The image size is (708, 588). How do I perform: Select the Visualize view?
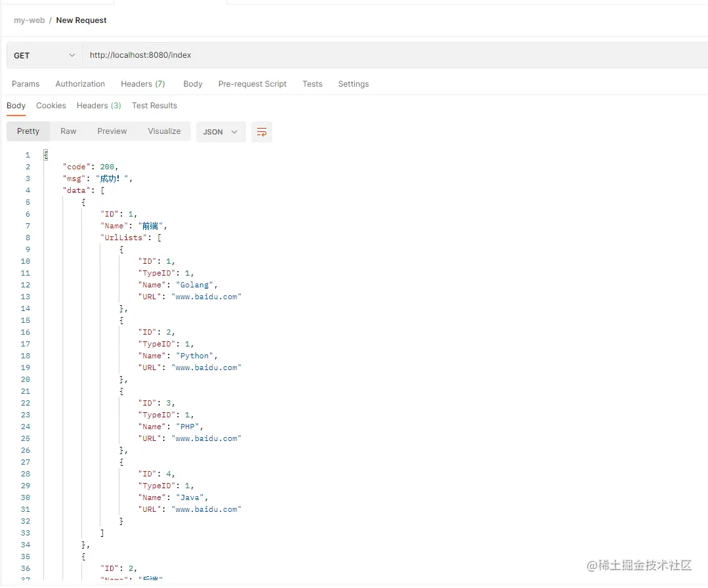[x=164, y=131]
